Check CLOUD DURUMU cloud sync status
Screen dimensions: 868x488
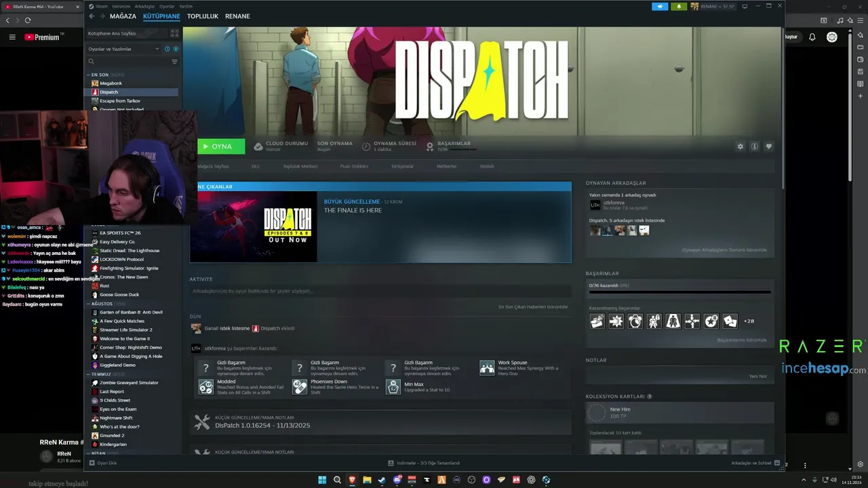(x=281, y=146)
